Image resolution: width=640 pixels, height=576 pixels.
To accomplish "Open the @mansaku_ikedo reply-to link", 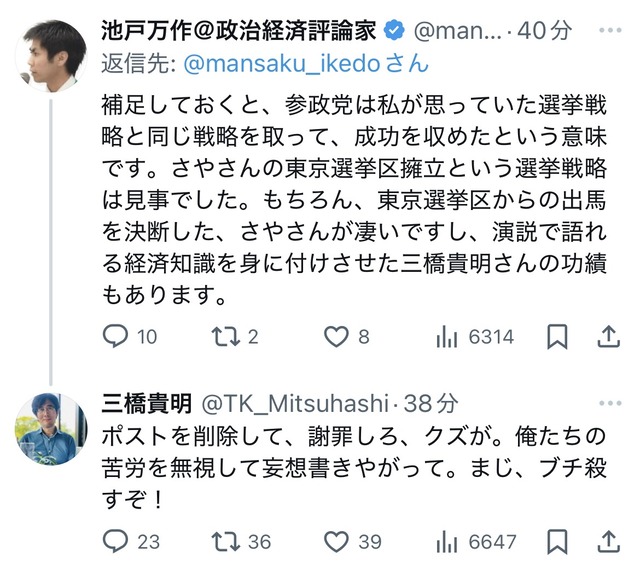I will pos(262,63).
